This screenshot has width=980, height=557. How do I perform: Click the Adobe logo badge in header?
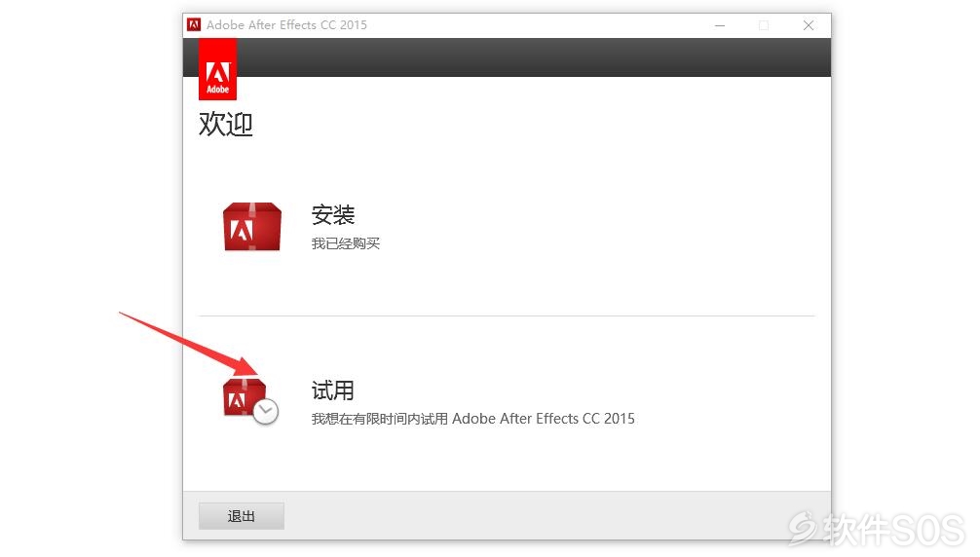[x=217, y=69]
